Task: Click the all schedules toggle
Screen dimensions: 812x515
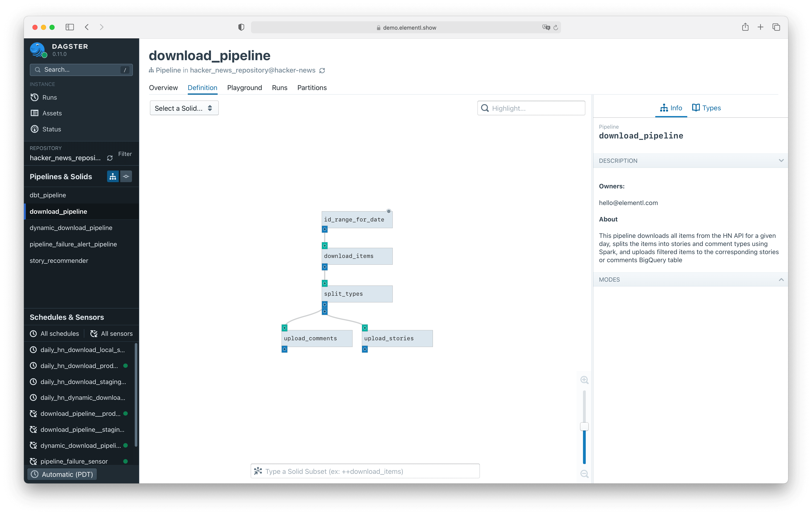Action: [x=54, y=333]
